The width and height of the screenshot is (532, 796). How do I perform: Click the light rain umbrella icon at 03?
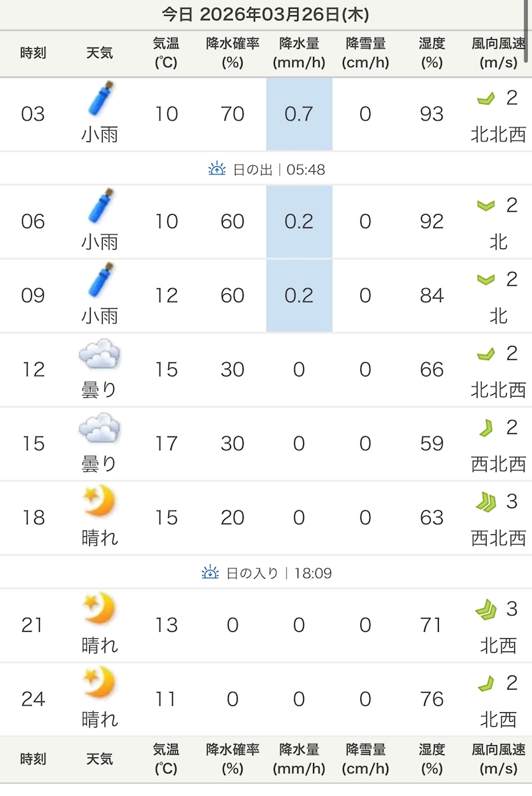[x=100, y=99]
